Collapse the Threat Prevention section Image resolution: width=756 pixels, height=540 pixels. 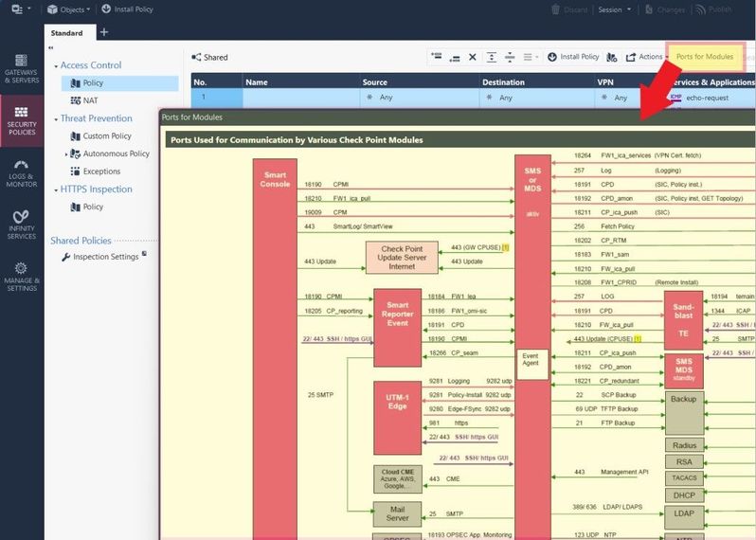tap(56, 119)
